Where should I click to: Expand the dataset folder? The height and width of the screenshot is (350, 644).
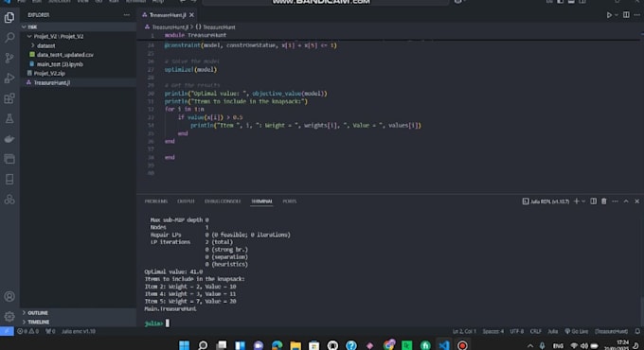(45, 45)
